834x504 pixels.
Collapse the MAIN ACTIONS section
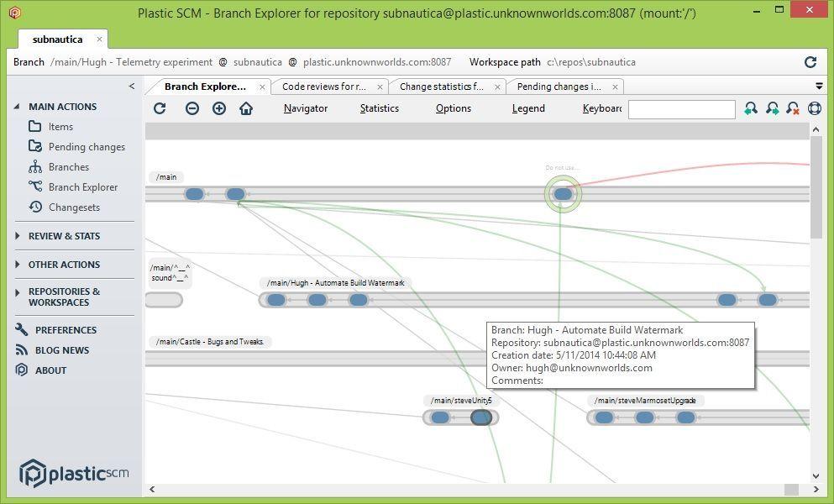click(17, 107)
